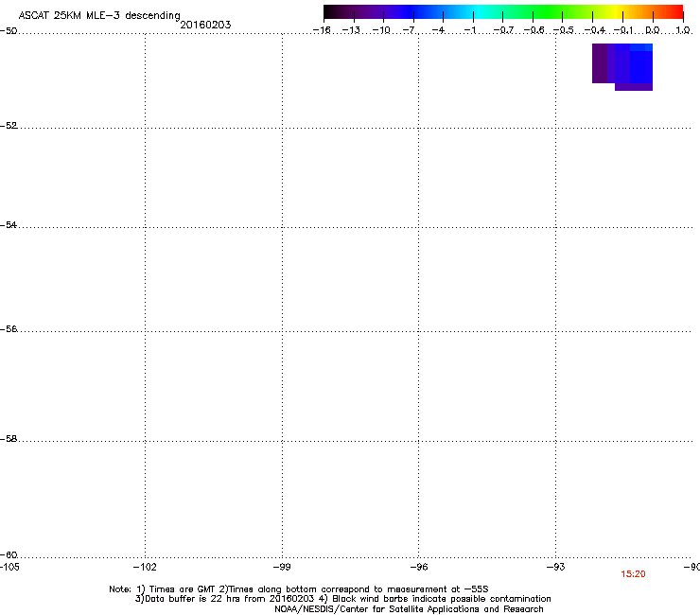Click the -16 value on color scale
The width and height of the screenshot is (700, 615).
click(x=322, y=30)
